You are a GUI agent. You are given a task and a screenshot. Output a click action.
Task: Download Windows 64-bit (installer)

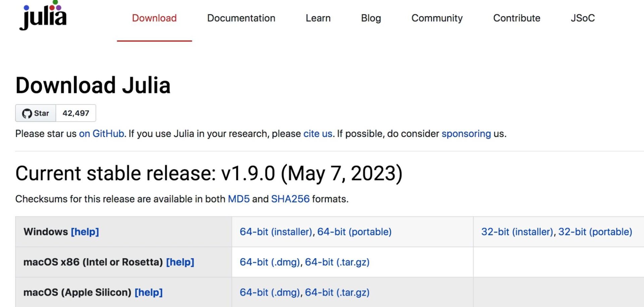click(x=276, y=232)
